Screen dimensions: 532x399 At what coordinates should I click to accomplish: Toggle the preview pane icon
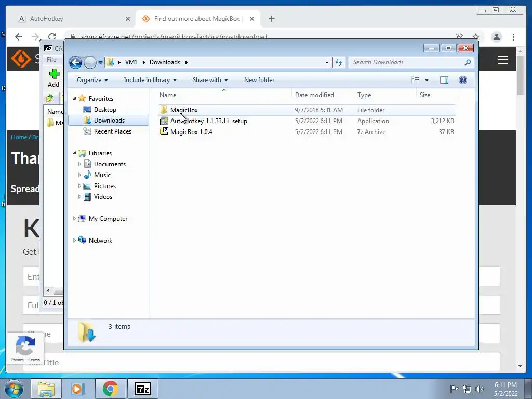pyautogui.click(x=444, y=80)
